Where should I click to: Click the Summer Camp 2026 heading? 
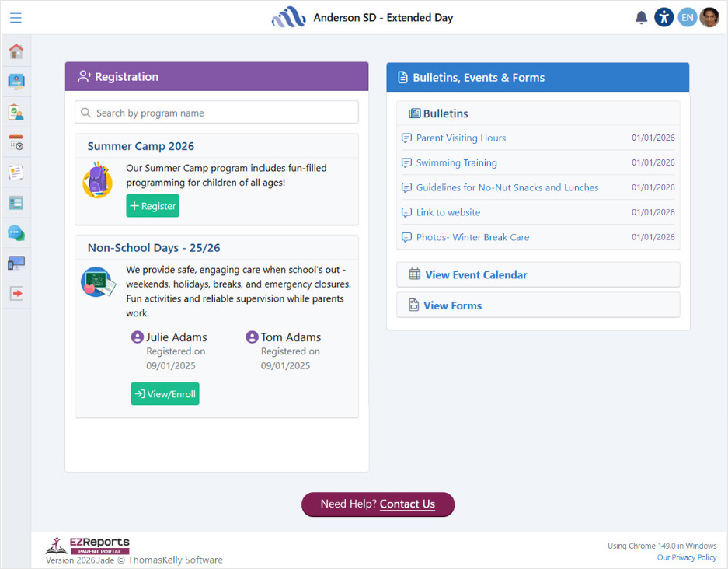pyautogui.click(x=141, y=146)
